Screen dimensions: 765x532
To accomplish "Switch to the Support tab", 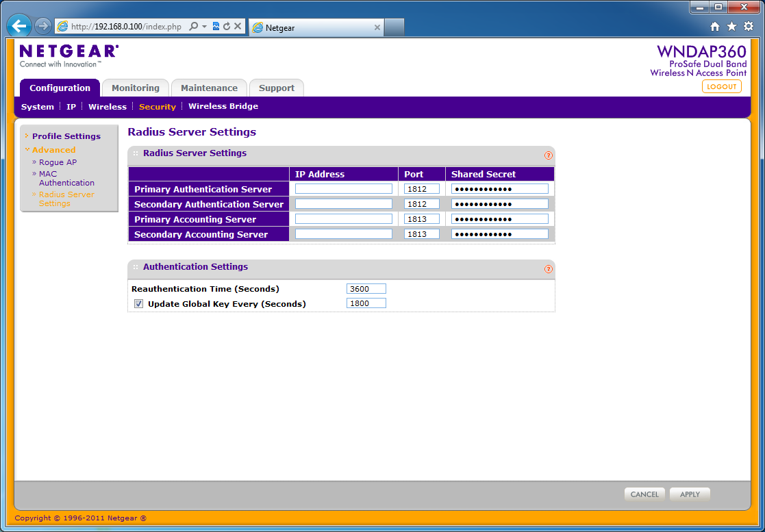I will click(x=277, y=88).
